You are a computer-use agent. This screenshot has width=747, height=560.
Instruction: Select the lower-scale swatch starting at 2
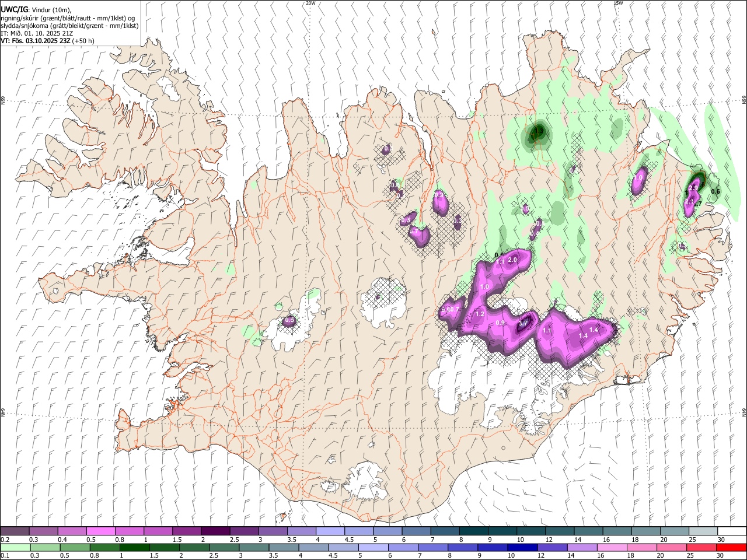(194, 548)
